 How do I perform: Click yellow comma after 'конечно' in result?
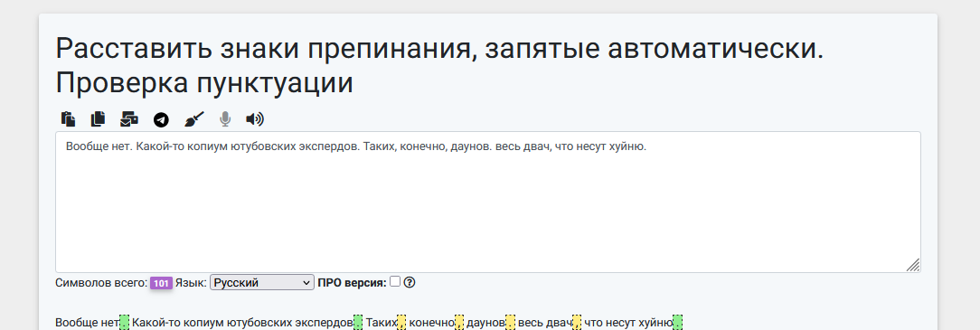pos(459,323)
